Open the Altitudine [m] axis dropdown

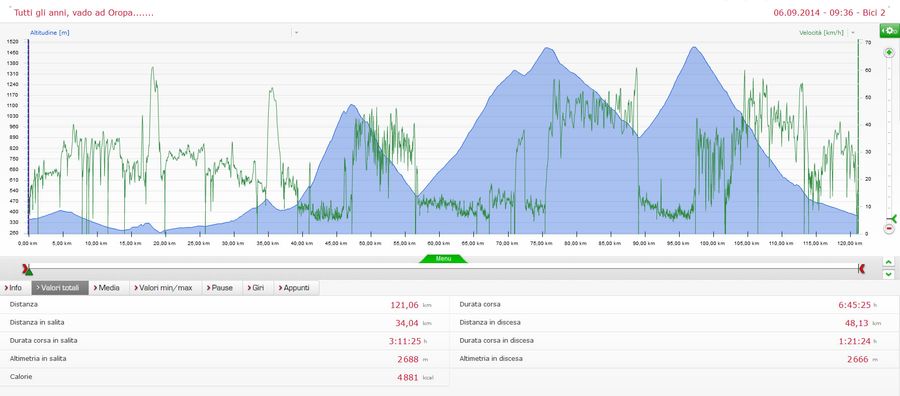(296, 33)
